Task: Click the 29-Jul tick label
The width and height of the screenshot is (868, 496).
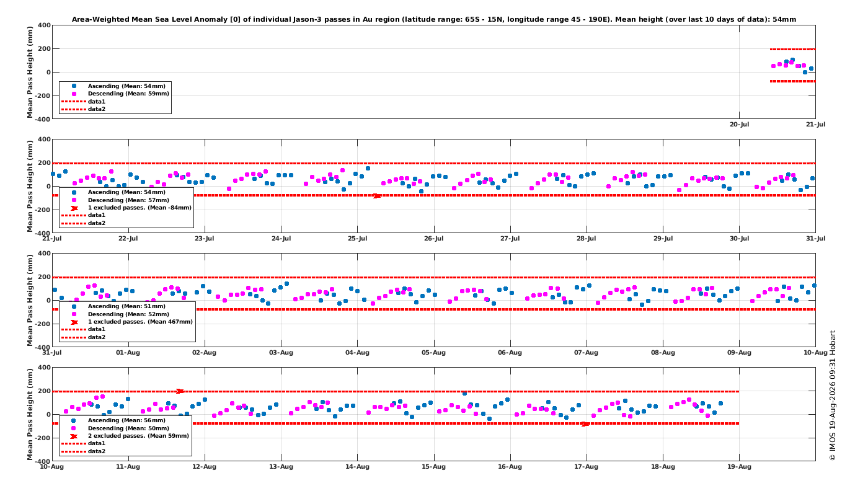Action: pos(663,239)
